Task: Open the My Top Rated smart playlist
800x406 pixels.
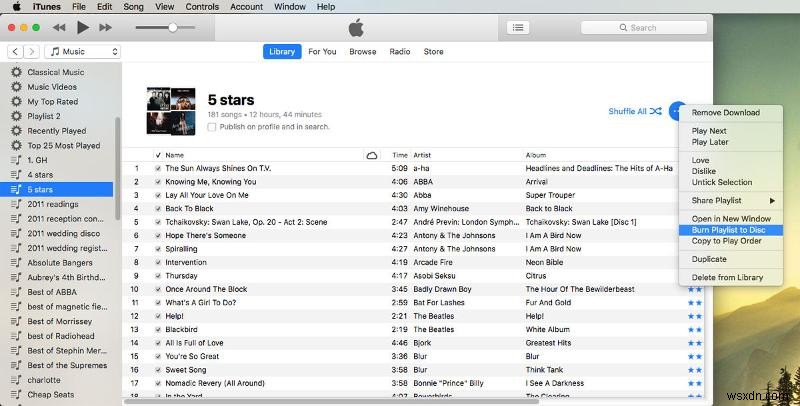Action: [53, 102]
